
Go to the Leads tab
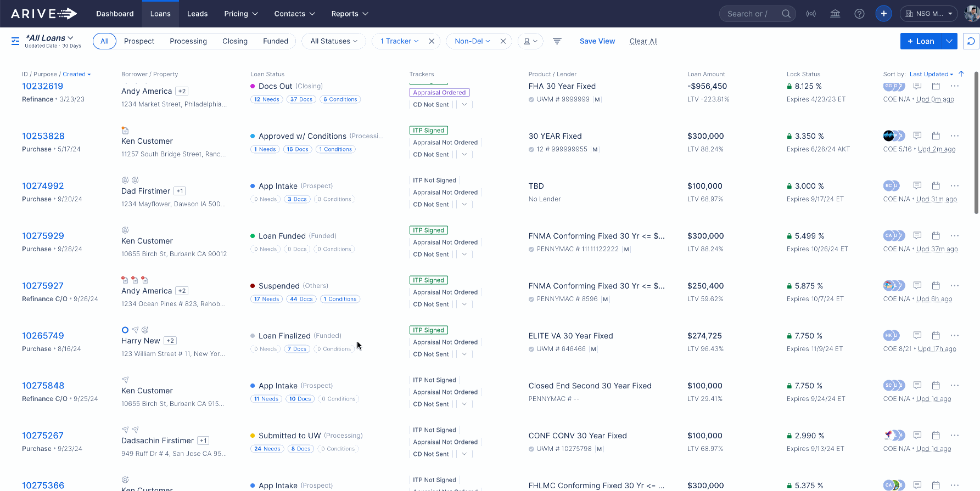coord(197,14)
